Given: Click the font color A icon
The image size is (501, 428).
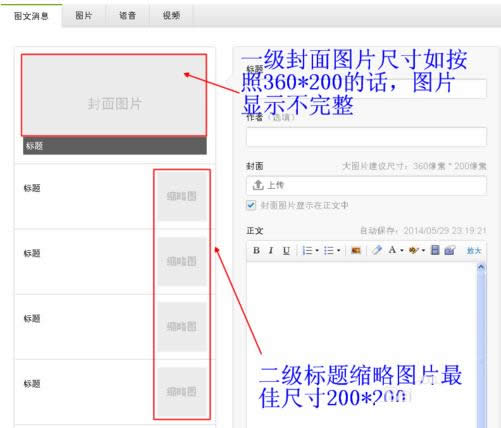Looking at the screenshot, I should click(x=392, y=250).
